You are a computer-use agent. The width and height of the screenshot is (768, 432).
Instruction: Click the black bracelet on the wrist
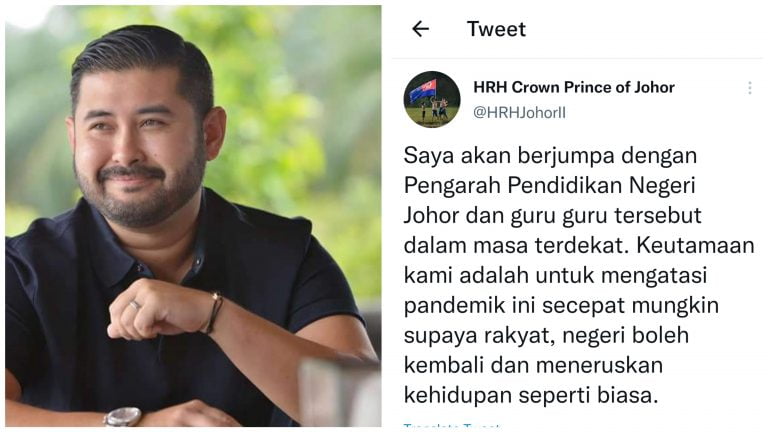click(x=214, y=312)
